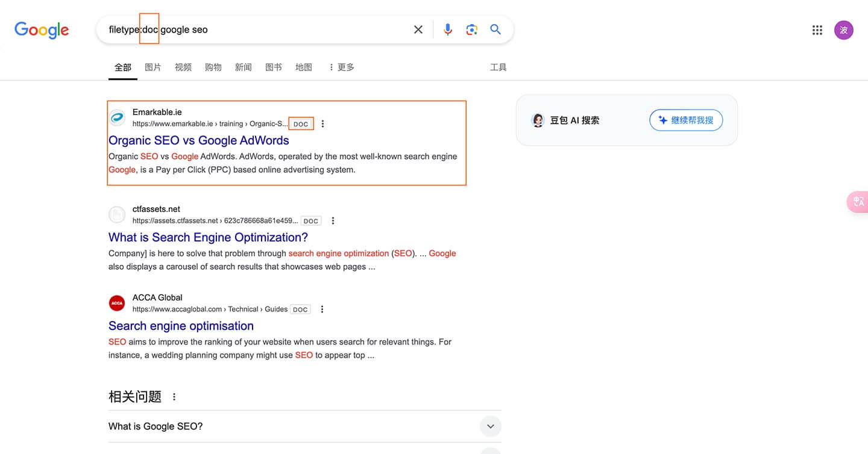Click the pink translate extension icon
The height and width of the screenshot is (454, 868).
(858, 202)
